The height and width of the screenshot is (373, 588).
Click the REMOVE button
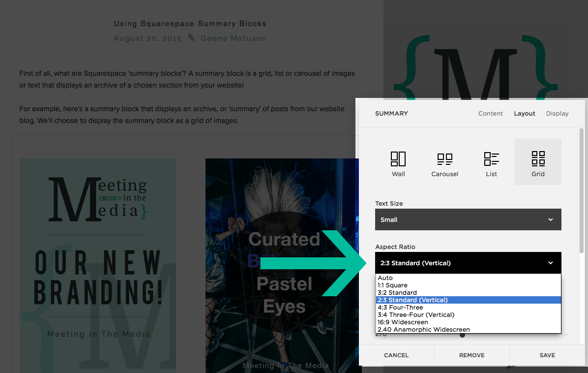472,355
